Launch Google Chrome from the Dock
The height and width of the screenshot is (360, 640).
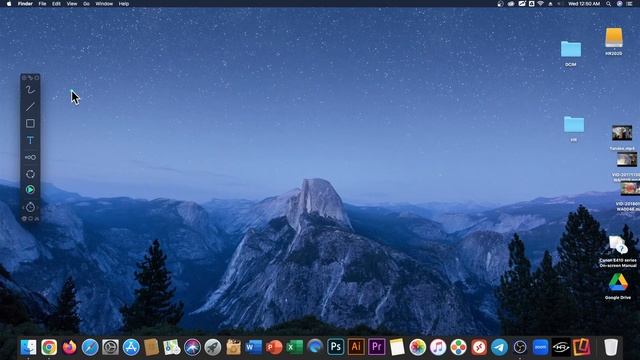[x=49, y=347]
